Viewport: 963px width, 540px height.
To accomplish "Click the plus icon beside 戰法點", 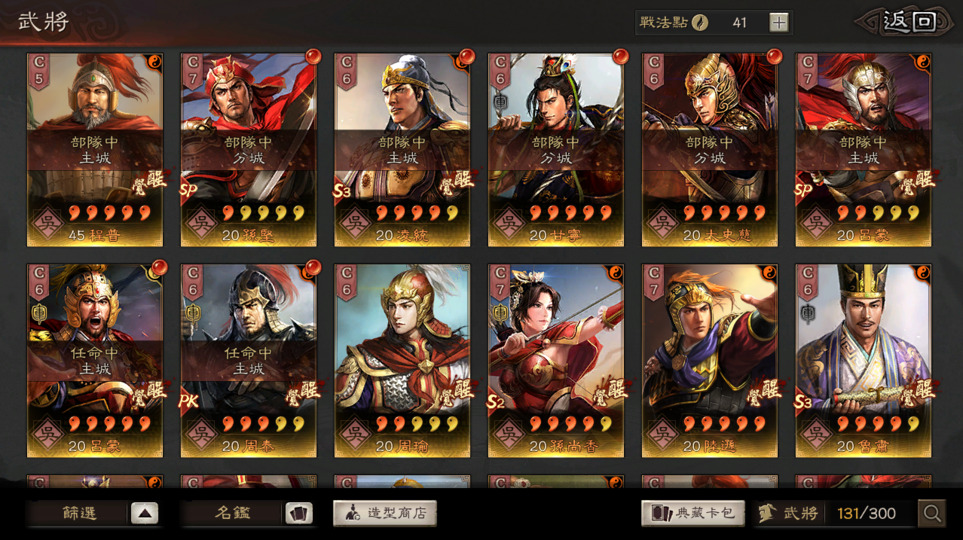I will 779,23.
